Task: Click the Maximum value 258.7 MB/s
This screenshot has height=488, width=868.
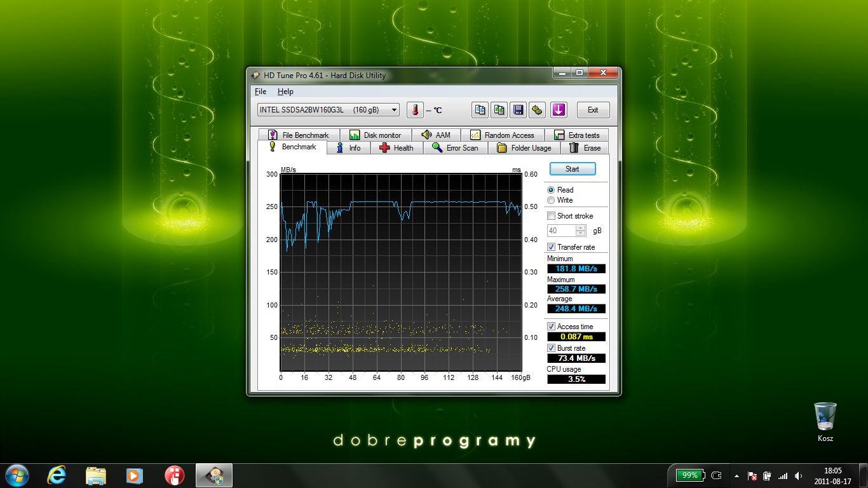Action: (x=576, y=289)
